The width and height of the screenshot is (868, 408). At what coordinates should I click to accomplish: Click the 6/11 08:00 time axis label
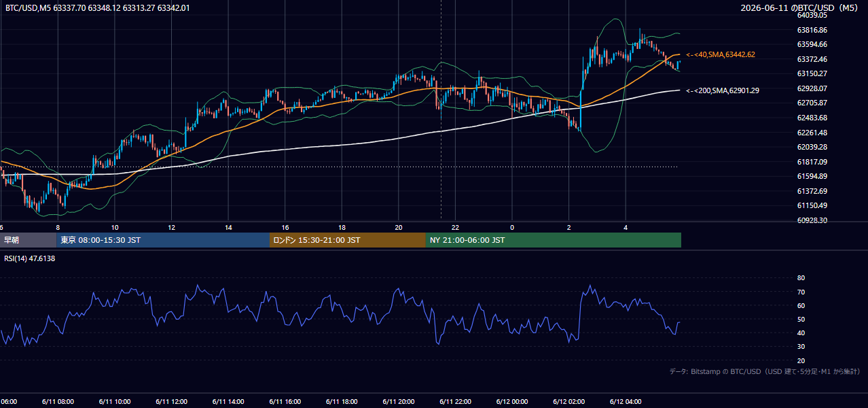click(x=58, y=402)
